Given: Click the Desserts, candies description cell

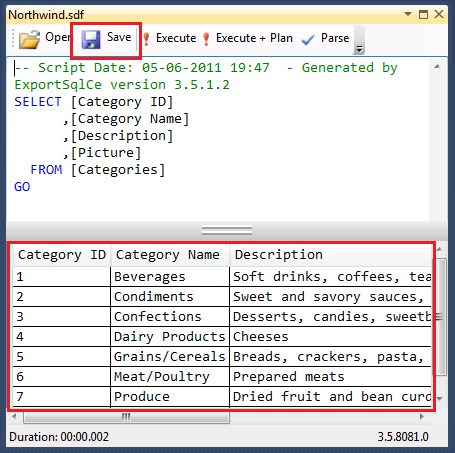Looking at the screenshot, I should (331, 317).
